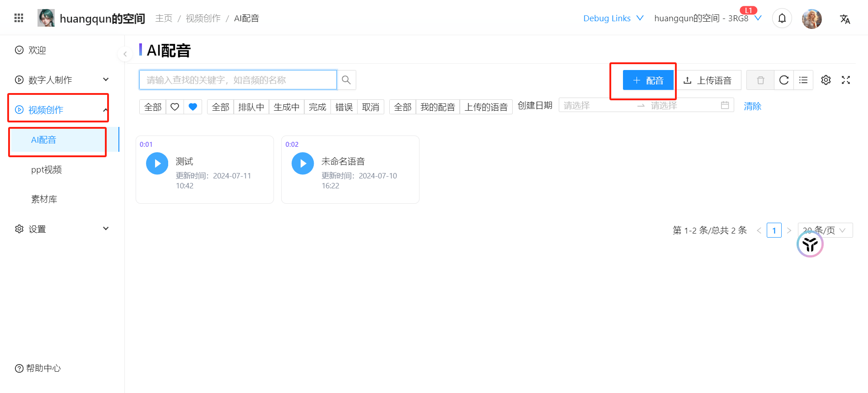This screenshot has height=393, width=868.
Task: Go to 素材库 in sidebar
Action: tap(44, 199)
